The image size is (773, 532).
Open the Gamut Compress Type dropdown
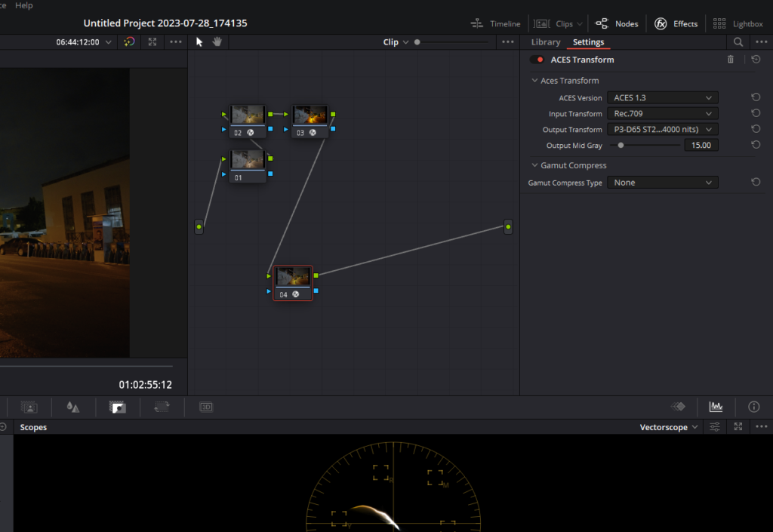pyautogui.click(x=662, y=183)
